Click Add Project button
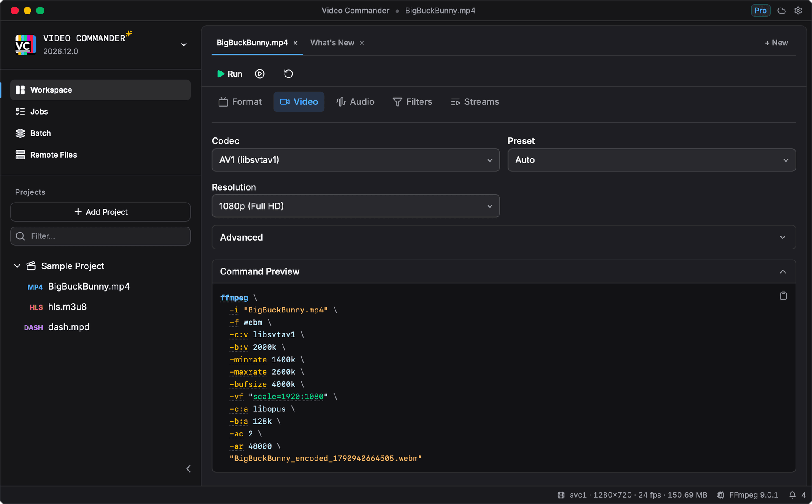The image size is (812, 504). [x=100, y=212]
